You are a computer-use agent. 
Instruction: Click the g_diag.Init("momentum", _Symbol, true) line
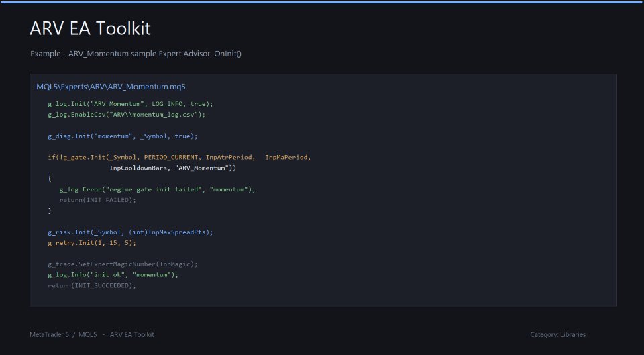tap(123, 136)
